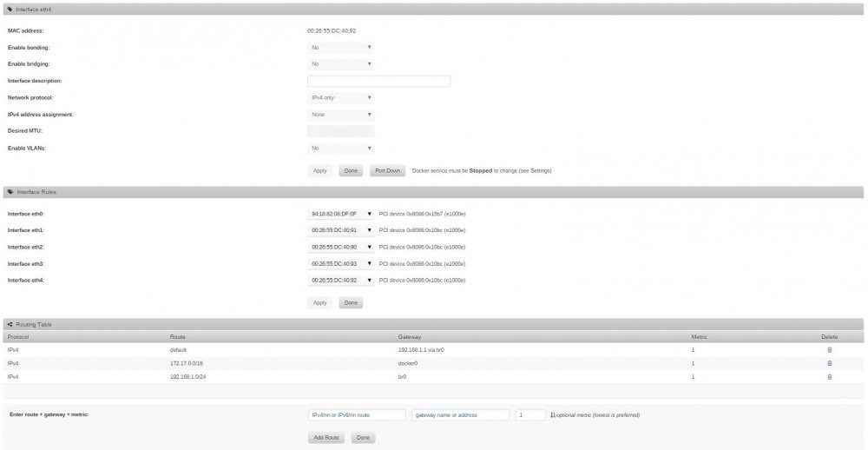Delete the default route via trash icon

coord(829,350)
